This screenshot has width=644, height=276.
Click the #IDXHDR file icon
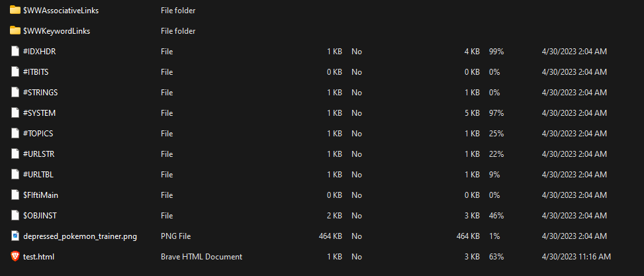pos(15,51)
